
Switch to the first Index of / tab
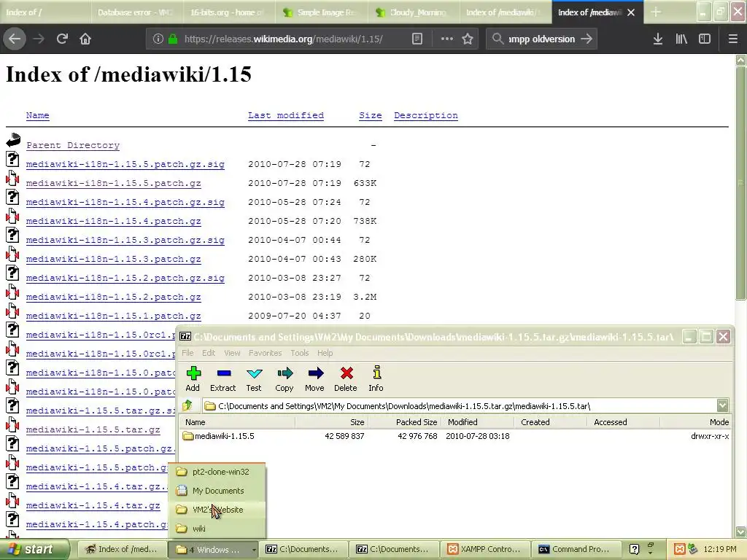pyautogui.click(x=45, y=12)
